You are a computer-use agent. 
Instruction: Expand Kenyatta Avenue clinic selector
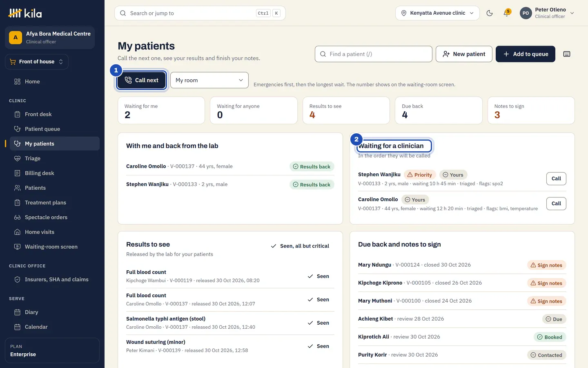click(x=437, y=13)
